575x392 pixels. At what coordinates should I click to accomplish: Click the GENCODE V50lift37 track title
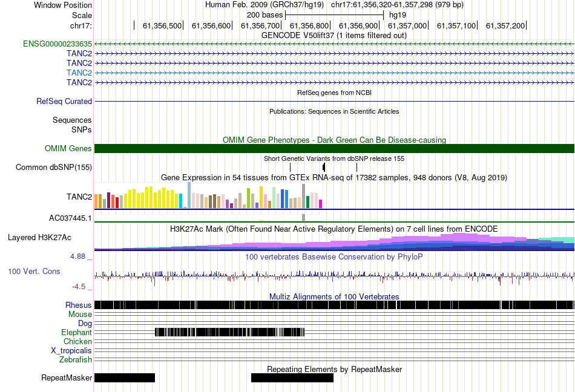pos(334,36)
